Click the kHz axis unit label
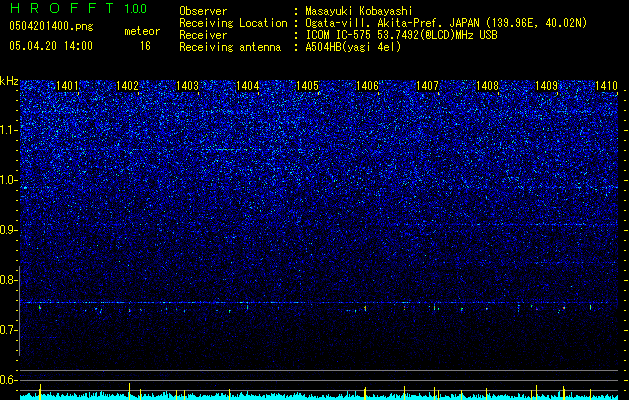The image size is (629, 400). click(x=9, y=81)
